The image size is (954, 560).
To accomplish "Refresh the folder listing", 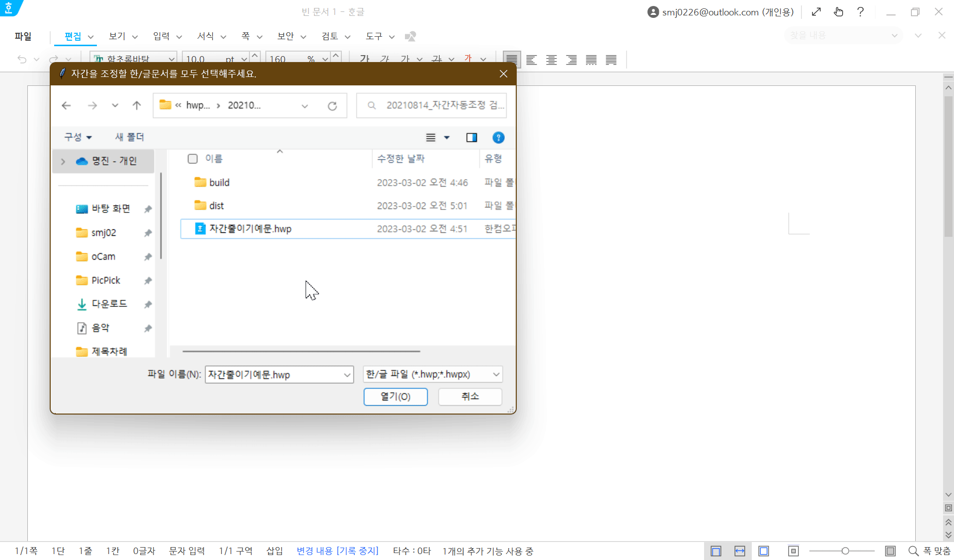I will pos(332,106).
